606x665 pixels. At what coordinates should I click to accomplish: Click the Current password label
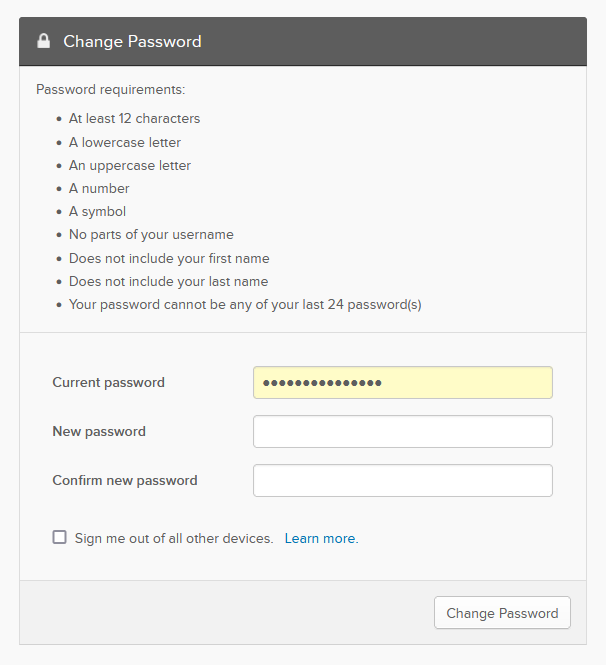click(x=109, y=383)
